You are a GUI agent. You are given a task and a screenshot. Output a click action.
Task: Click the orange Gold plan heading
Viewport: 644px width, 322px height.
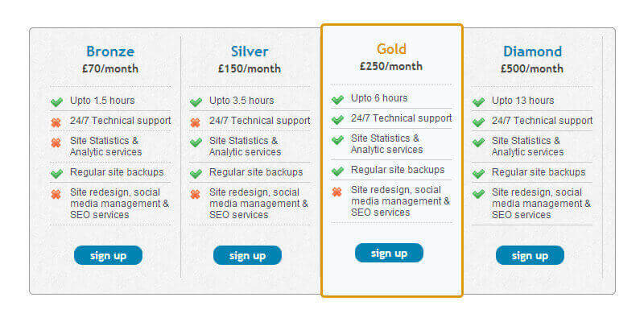pos(391,49)
